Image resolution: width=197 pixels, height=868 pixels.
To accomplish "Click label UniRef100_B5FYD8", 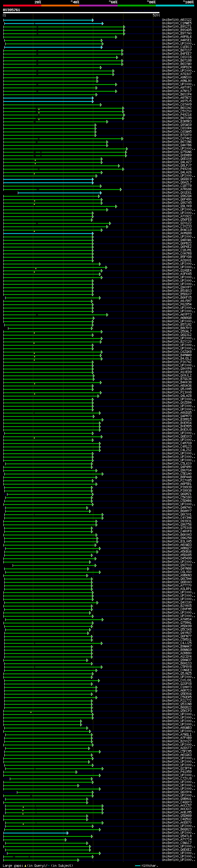I will (177, 257).
